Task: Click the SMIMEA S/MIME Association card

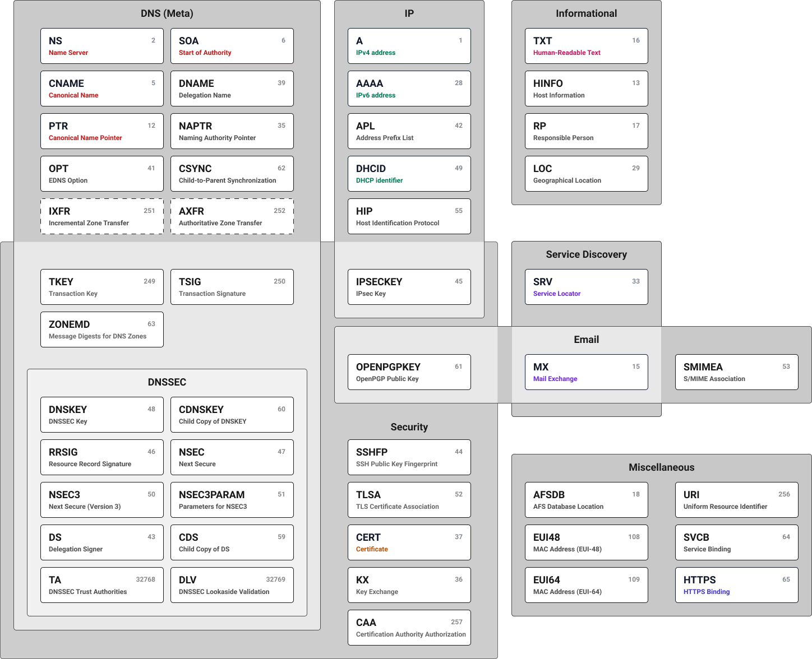Action: point(736,372)
